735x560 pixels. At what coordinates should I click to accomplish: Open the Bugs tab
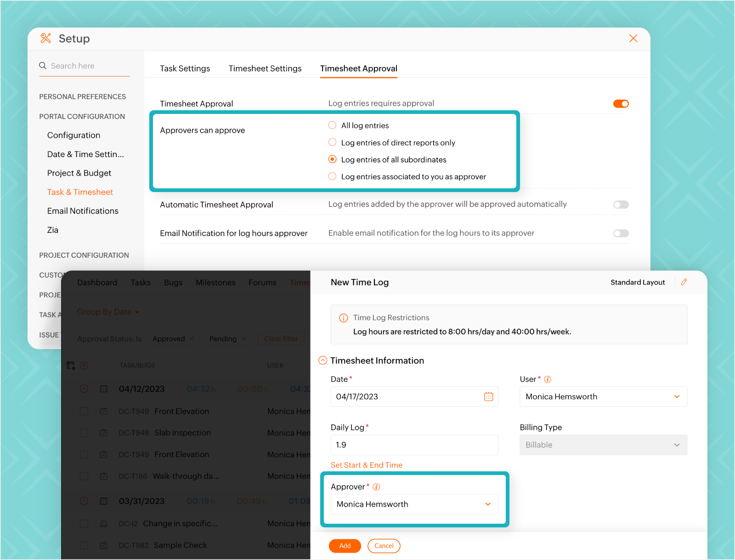[x=173, y=283]
